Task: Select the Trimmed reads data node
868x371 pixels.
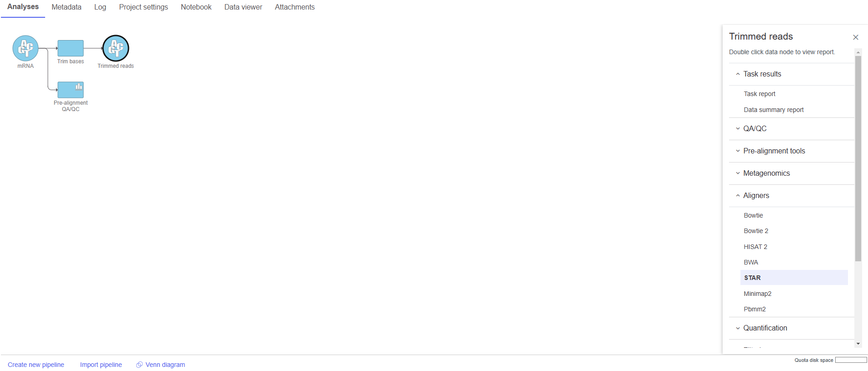Action: click(116, 48)
